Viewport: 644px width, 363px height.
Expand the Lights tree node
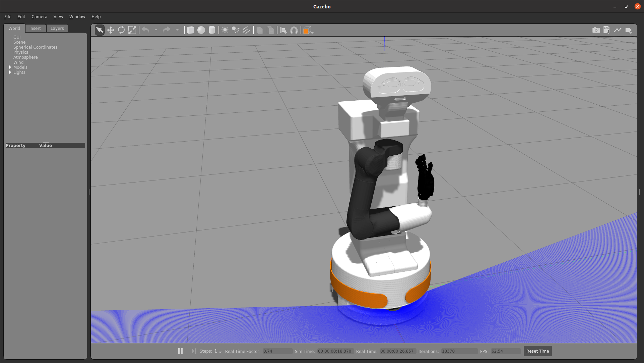coord(10,72)
